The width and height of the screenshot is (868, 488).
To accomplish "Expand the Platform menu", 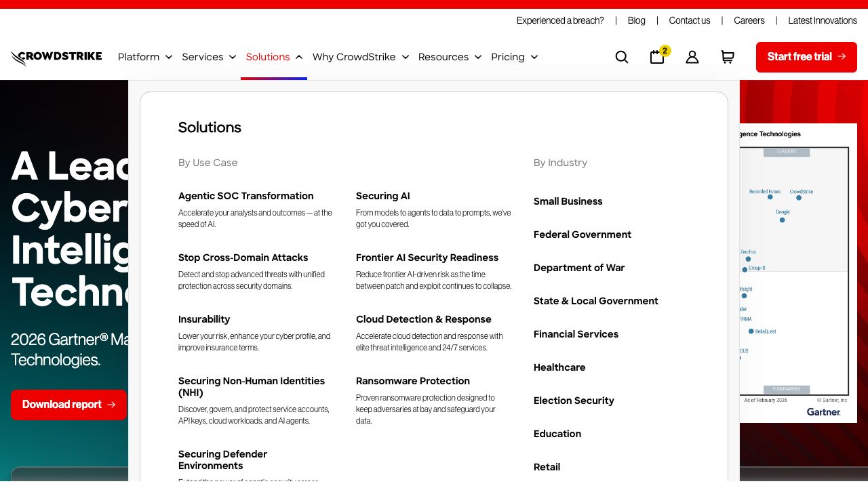I will [145, 57].
